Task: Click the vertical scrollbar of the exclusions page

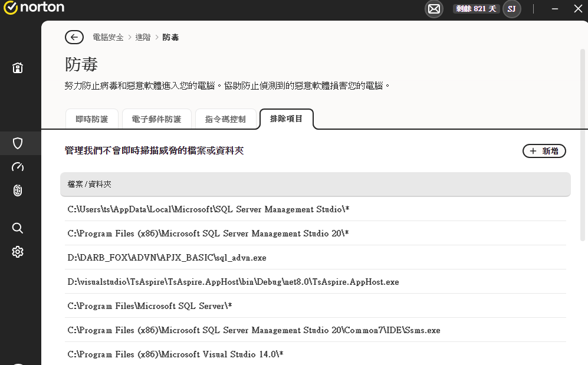Action: 582,144
